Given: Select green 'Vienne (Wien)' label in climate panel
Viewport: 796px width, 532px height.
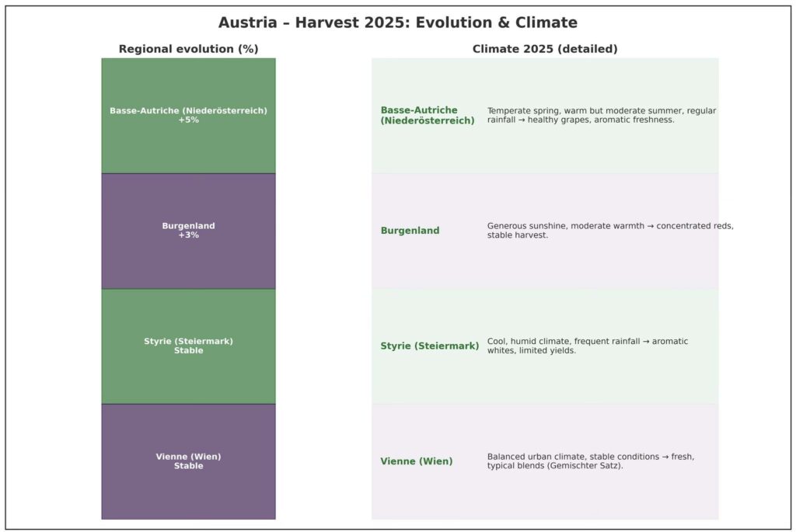Looking at the screenshot, I should point(416,461).
